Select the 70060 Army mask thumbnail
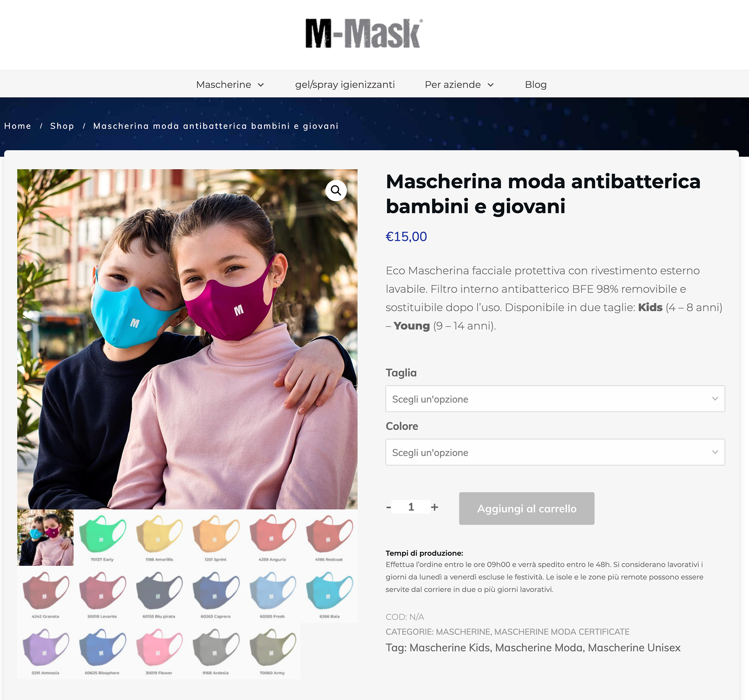 [x=272, y=651]
